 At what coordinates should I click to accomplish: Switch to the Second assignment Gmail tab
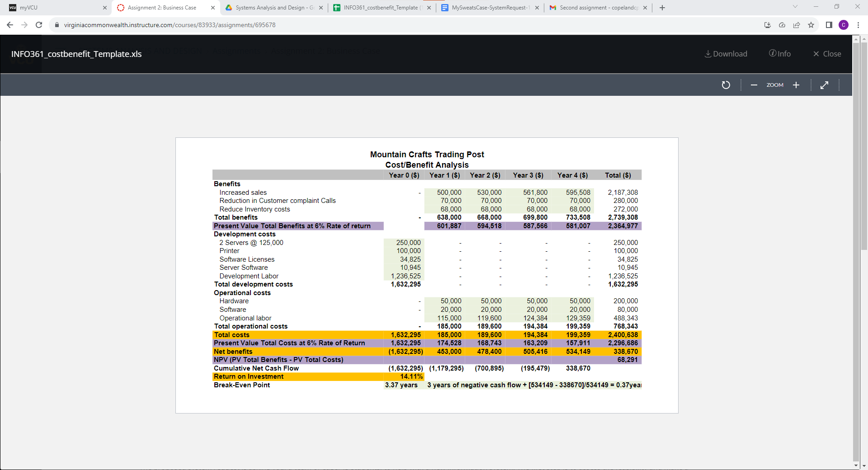click(x=592, y=7)
